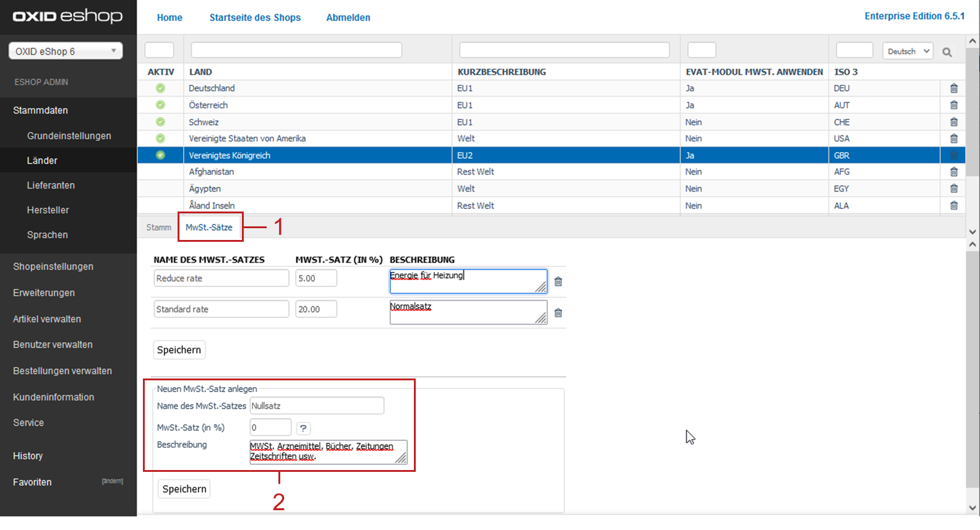This screenshot has height=530, width=980.
Task: Delete the Reduce rate VAT entry
Action: pyautogui.click(x=558, y=281)
